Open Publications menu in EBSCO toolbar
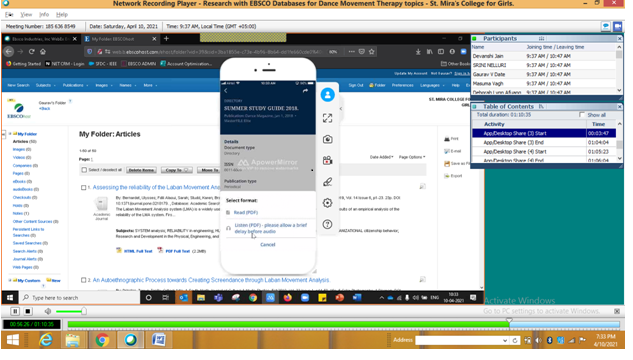The image size is (633, 360). click(x=75, y=86)
